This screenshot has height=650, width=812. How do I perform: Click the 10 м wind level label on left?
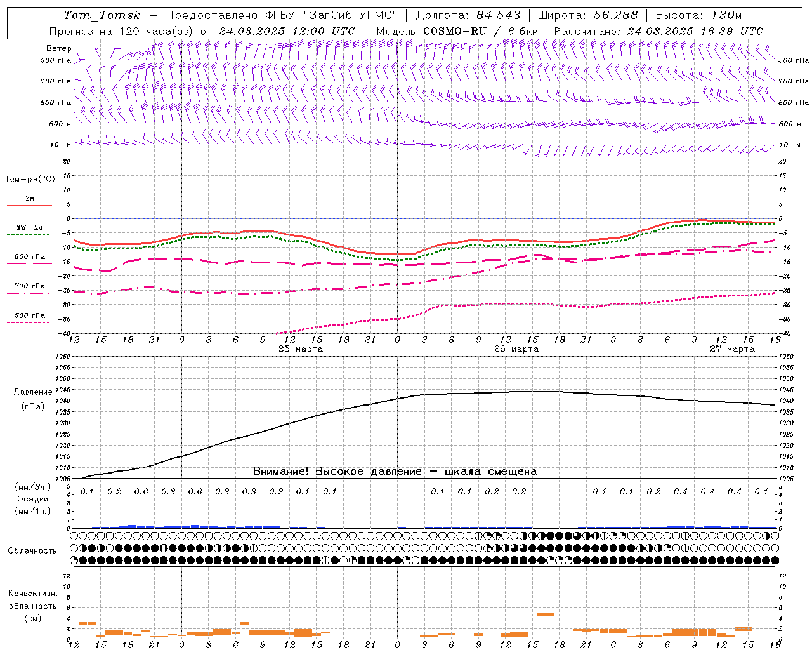61,145
